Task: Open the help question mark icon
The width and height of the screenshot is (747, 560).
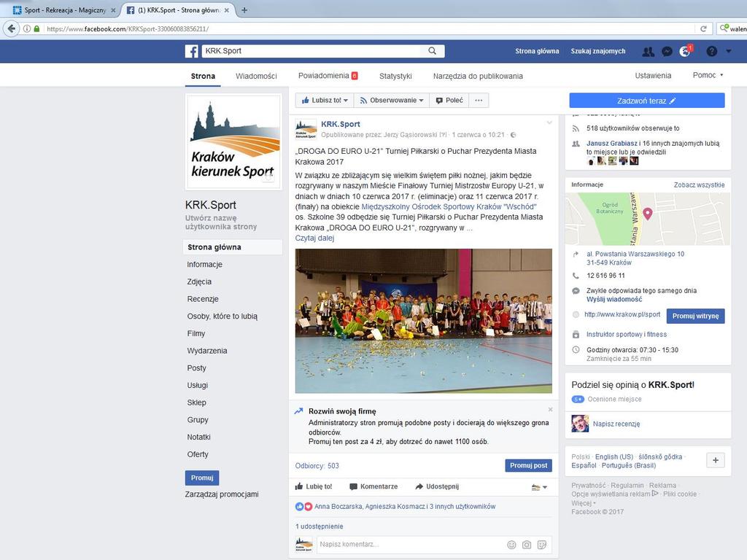Action: [x=712, y=52]
